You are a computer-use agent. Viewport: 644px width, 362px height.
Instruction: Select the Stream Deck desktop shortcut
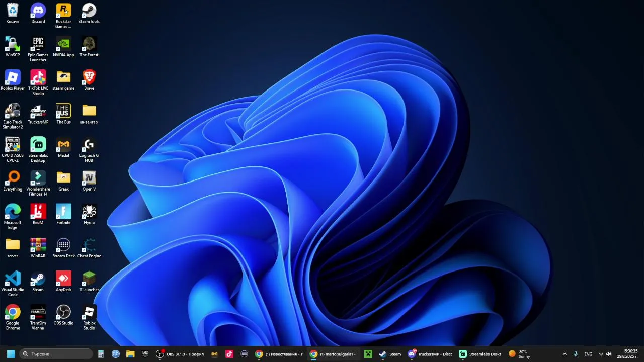[63, 248]
